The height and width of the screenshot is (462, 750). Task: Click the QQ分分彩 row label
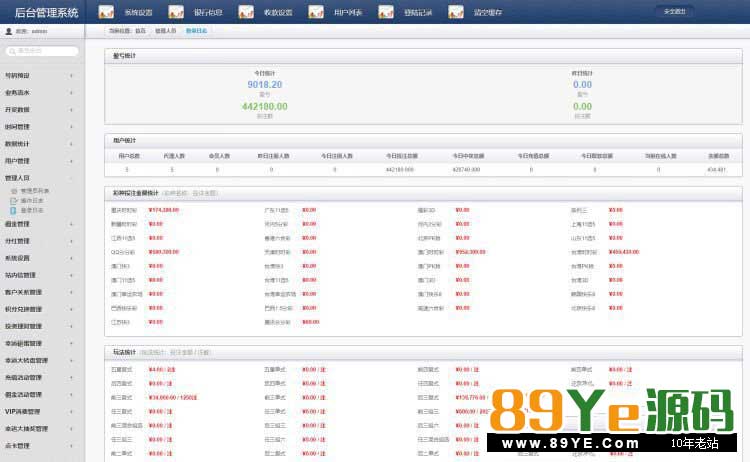[x=122, y=252]
